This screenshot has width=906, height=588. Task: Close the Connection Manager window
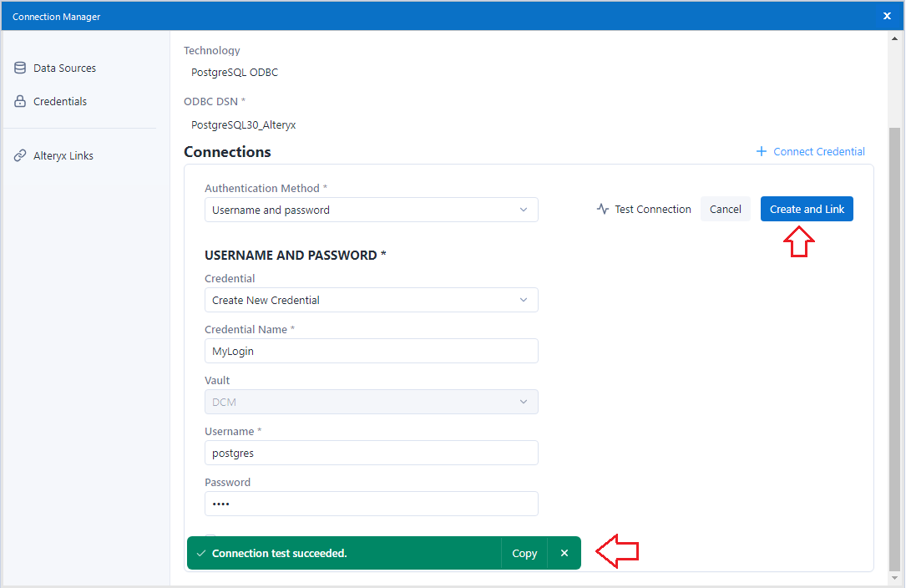pyautogui.click(x=887, y=16)
